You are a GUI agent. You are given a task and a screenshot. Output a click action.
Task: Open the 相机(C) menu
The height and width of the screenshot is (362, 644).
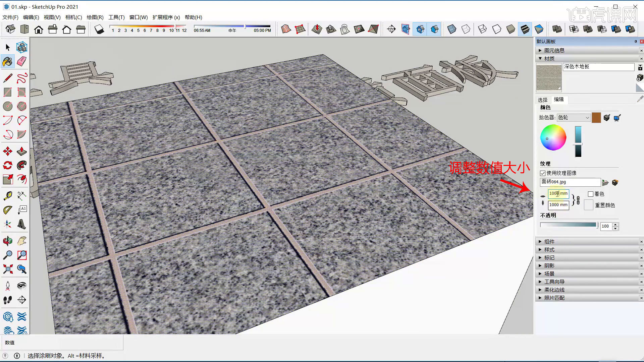pyautogui.click(x=73, y=17)
